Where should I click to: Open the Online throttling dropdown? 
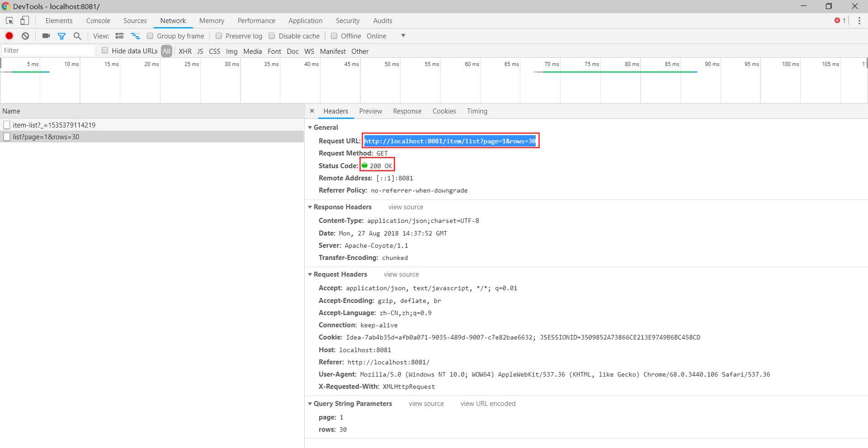tap(386, 36)
